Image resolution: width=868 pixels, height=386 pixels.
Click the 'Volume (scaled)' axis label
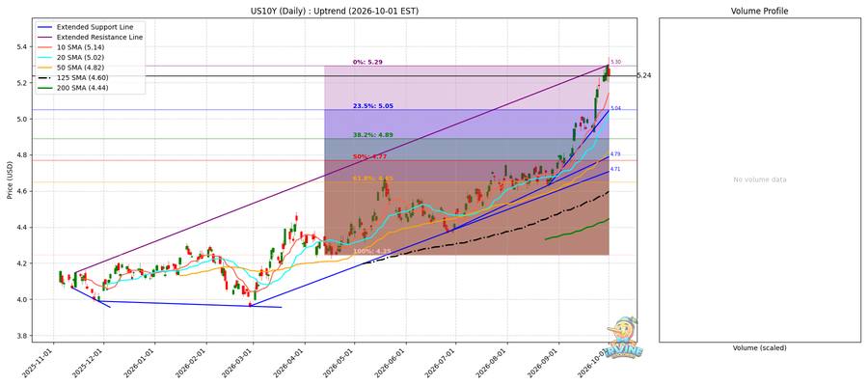click(x=760, y=347)
